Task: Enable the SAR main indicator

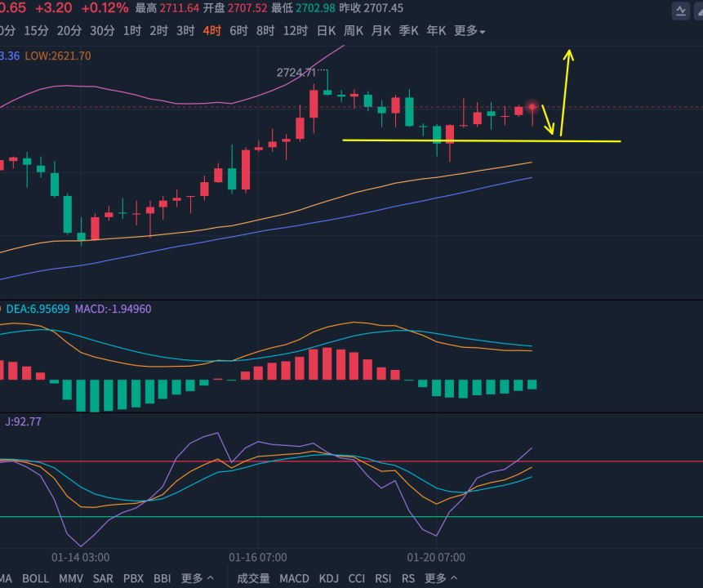Action: [x=103, y=578]
